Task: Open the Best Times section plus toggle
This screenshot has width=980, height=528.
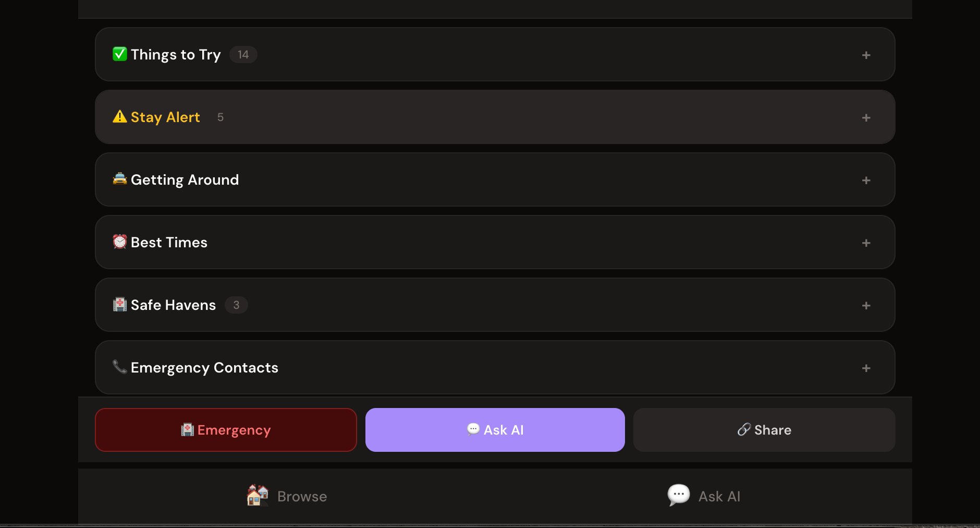Action: point(866,243)
